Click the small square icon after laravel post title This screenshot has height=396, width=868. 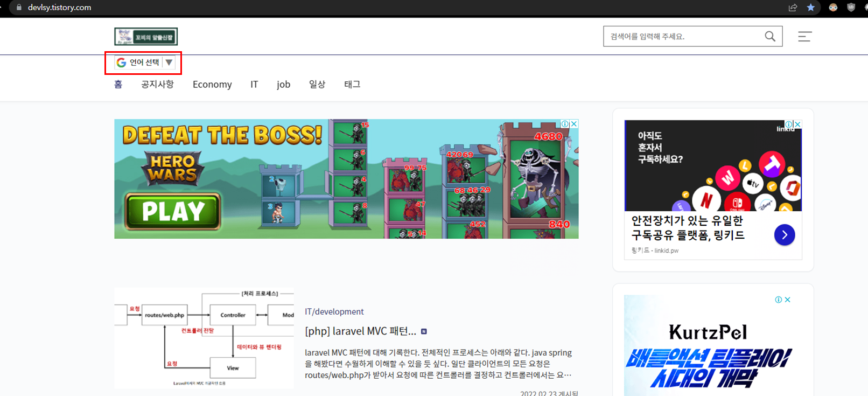[424, 331]
